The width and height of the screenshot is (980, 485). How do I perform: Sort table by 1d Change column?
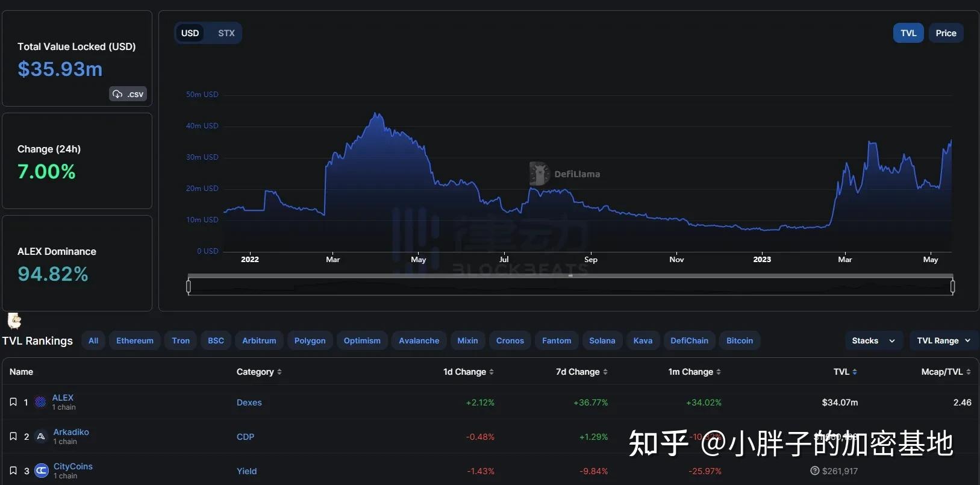pyautogui.click(x=469, y=372)
